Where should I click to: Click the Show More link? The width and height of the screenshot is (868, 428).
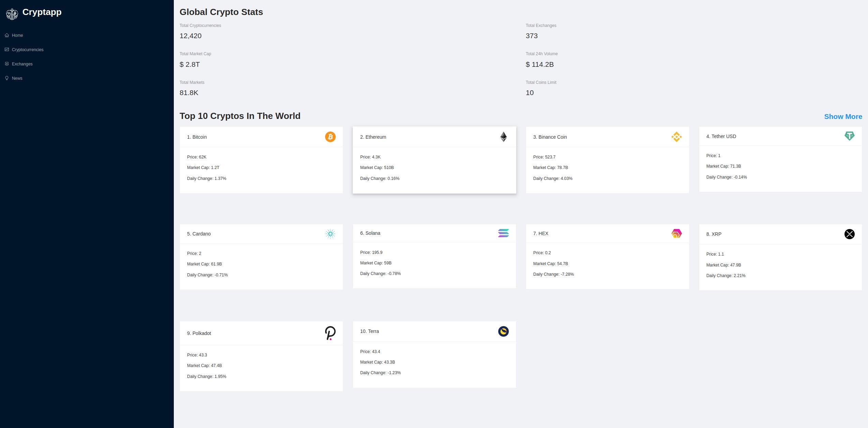(843, 117)
